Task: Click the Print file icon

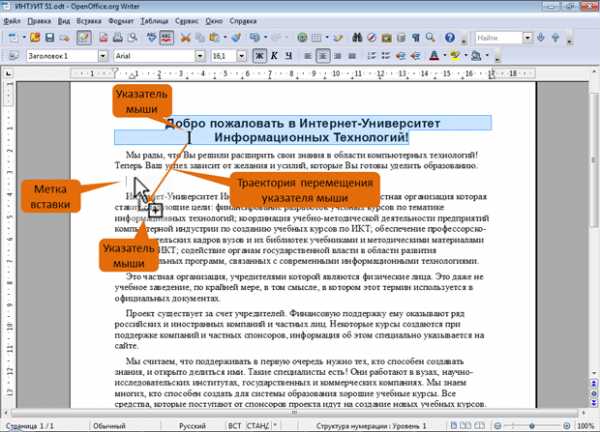Action: (118, 37)
